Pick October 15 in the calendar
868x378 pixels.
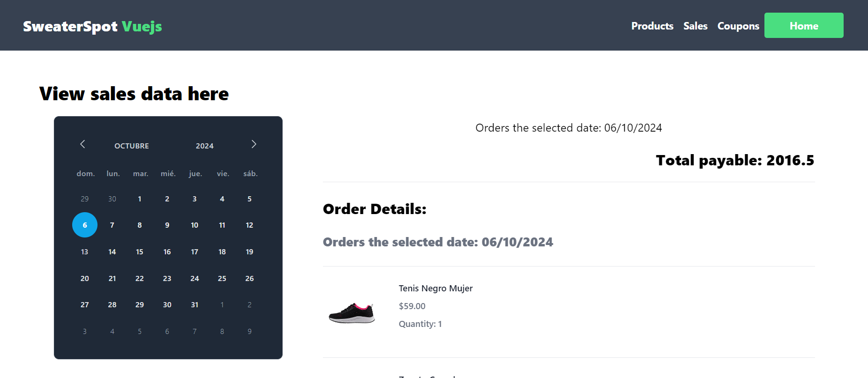click(x=140, y=252)
